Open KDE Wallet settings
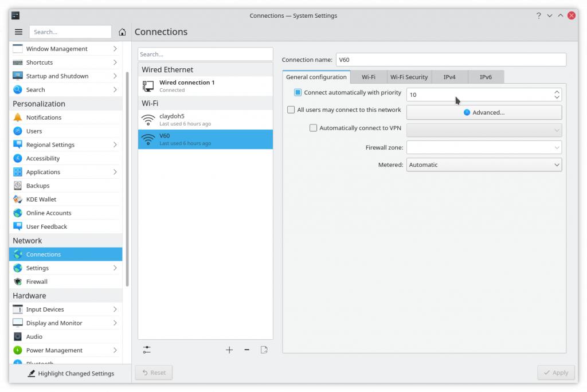This screenshot has height=392, width=587. (x=41, y=199)
